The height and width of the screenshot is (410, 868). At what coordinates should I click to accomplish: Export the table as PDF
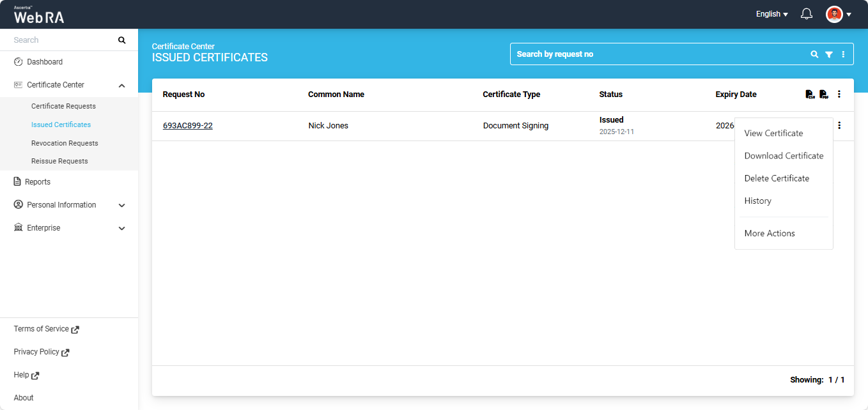pos(824,95)
